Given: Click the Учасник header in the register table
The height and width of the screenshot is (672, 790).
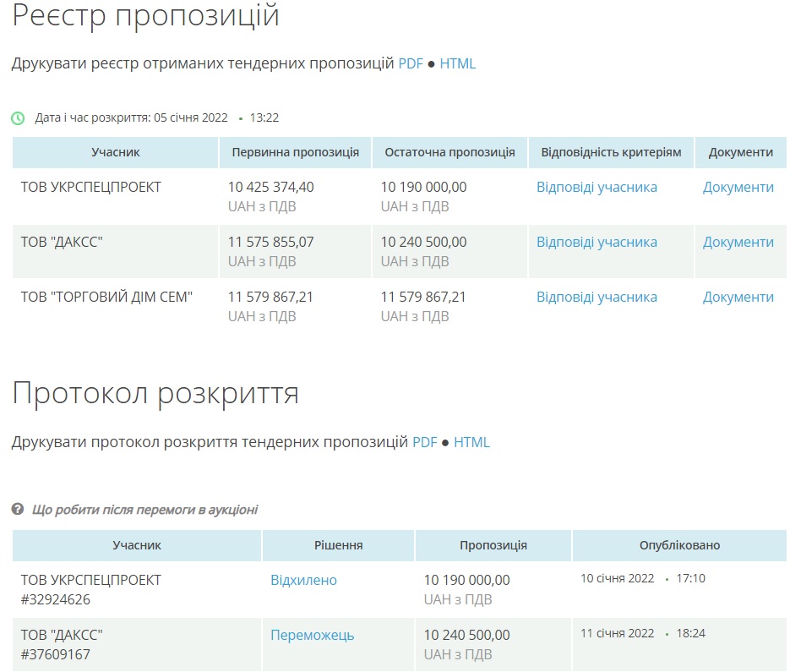Looking at the screenshot, I should pos(116,152).
